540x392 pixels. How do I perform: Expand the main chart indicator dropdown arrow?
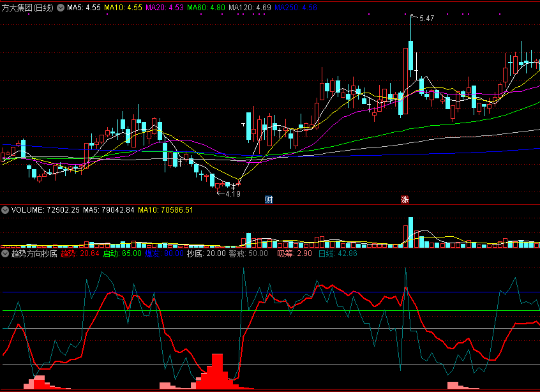[61, 8]
